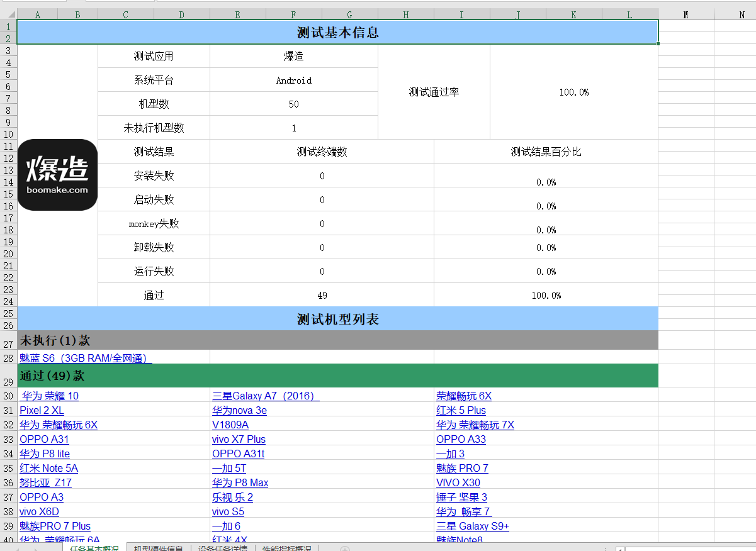The image size is (756, 551).
Task: Click the boomake.com logo image
Action: point(57,175)
